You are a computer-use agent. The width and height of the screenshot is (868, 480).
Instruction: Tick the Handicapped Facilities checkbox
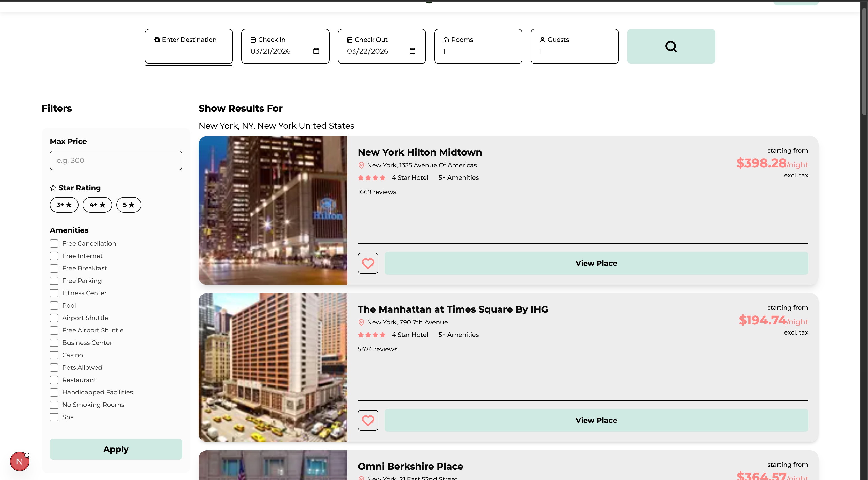[54, 392]
